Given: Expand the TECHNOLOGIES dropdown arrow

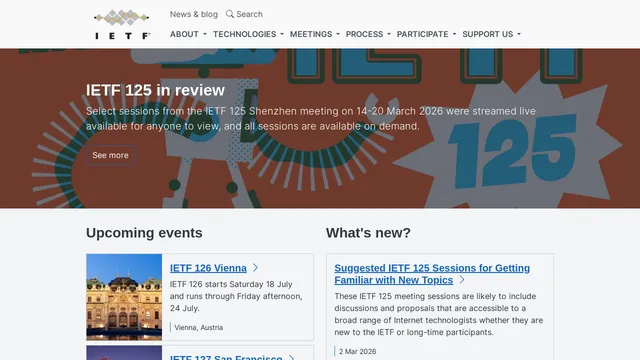Looking at the screenshot, I should [x=282, y=34].
